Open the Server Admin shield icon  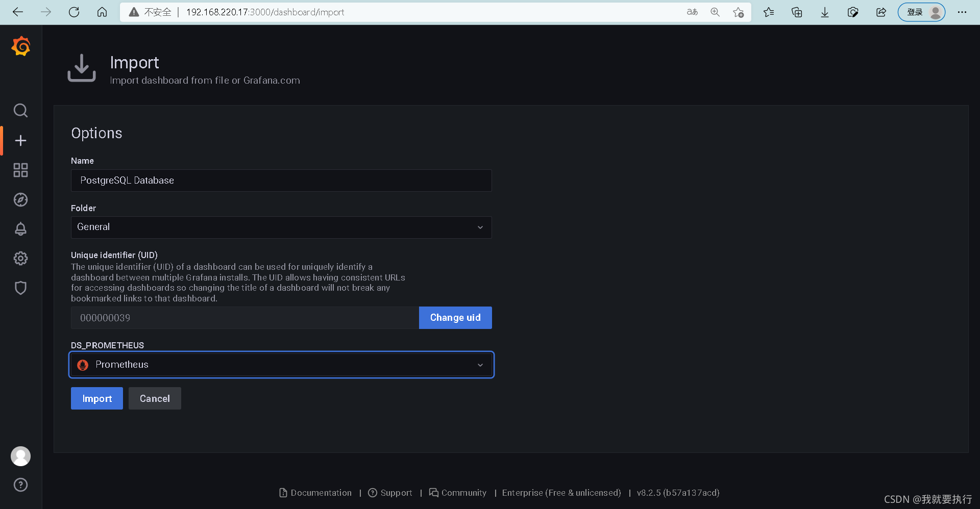click(x=20, y=288)
